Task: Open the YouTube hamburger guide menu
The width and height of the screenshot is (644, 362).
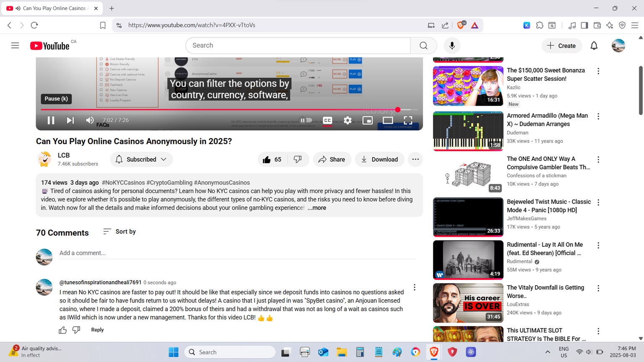Action: (15, 46)
